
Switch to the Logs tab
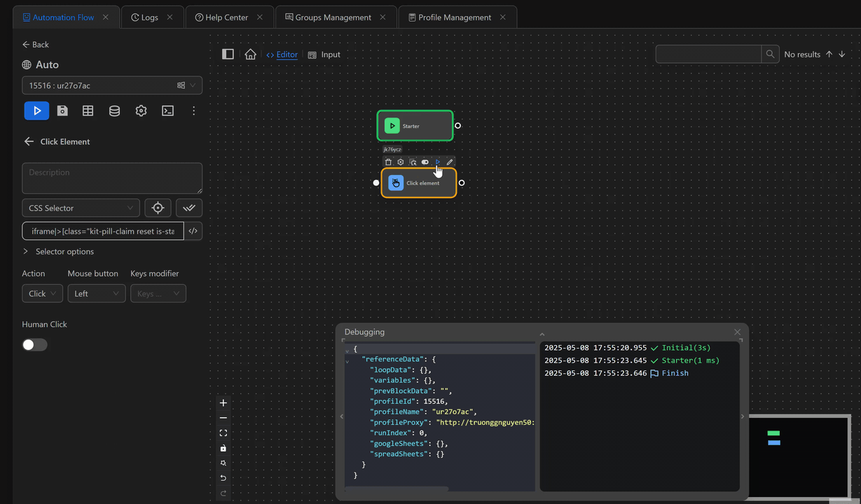(149, 17)
